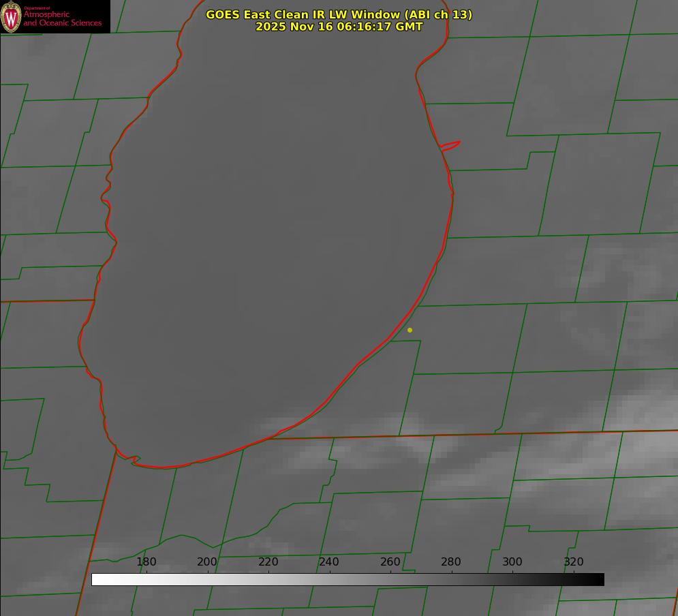Select the 240 colorbar tick label

[x=329, y=562]
